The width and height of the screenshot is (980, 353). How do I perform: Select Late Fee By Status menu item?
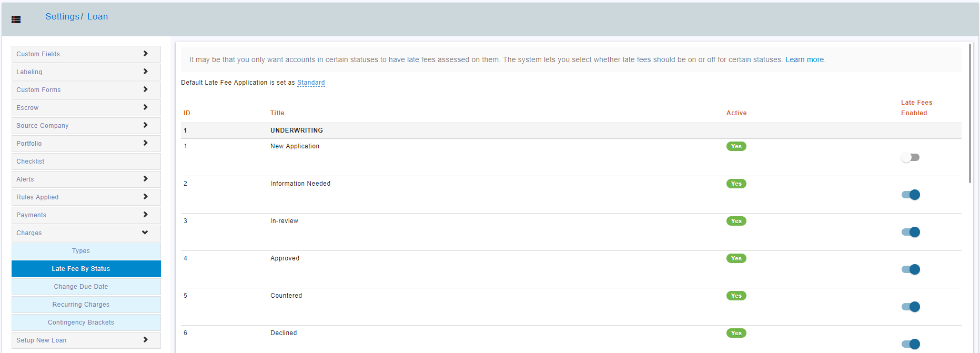(x=86, y=269)
